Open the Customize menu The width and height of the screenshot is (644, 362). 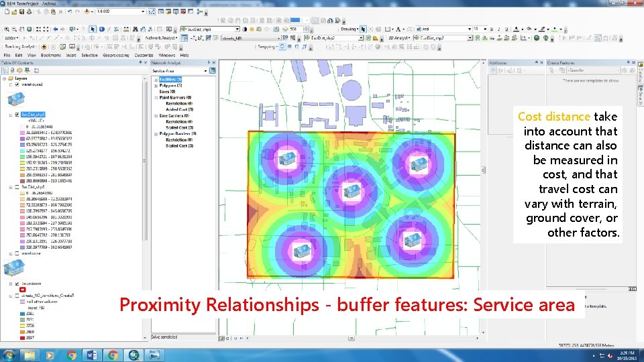[x=144, y=55]
